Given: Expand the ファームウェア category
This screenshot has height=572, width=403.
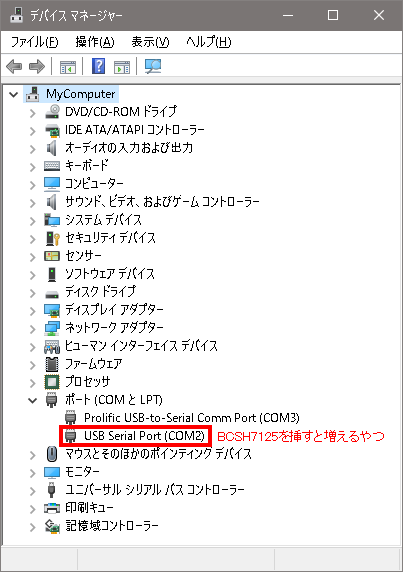Looking at the screenshot, I should click(x=33, y=365).
